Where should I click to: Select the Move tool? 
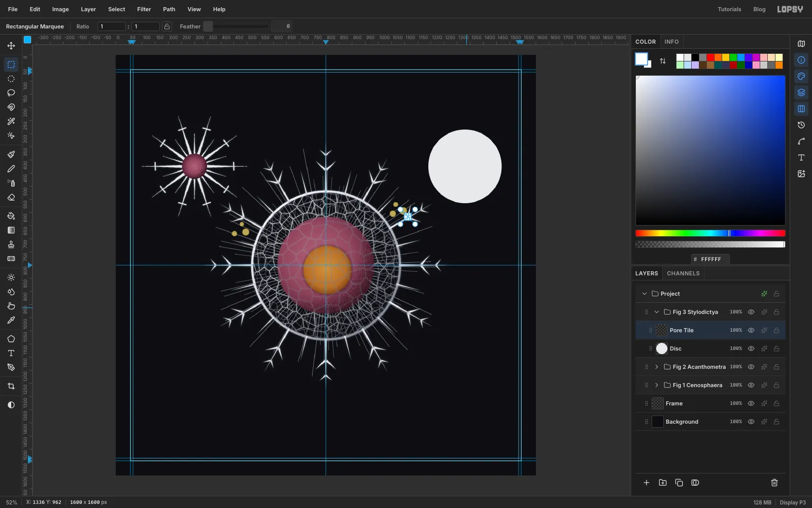click(x=11, y=46)
